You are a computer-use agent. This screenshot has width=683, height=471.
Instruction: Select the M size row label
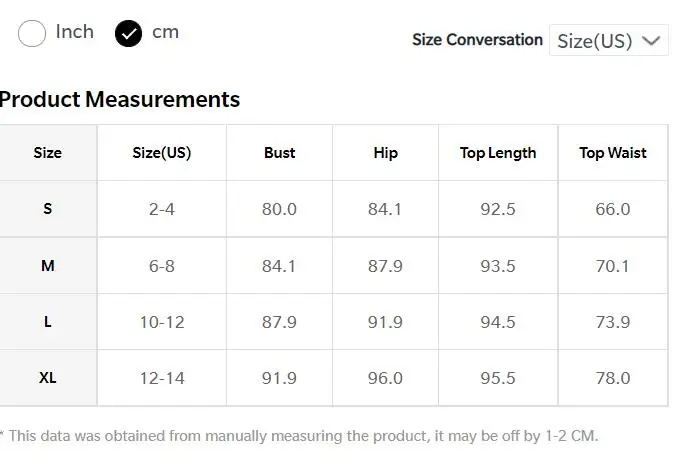pyautogui.click(x=47, y=266)
